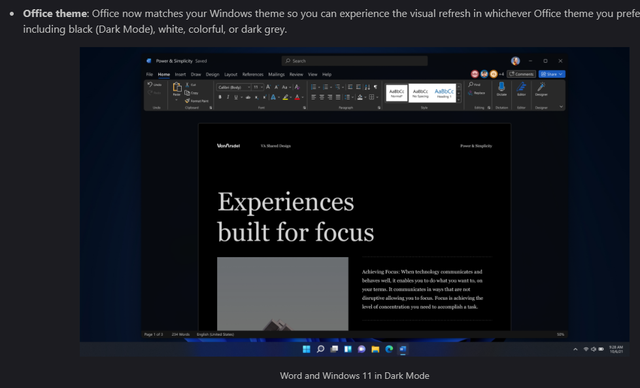640x388 pixels.
Task: Open the Editor pen icon
Action: [x=521, y=86]
